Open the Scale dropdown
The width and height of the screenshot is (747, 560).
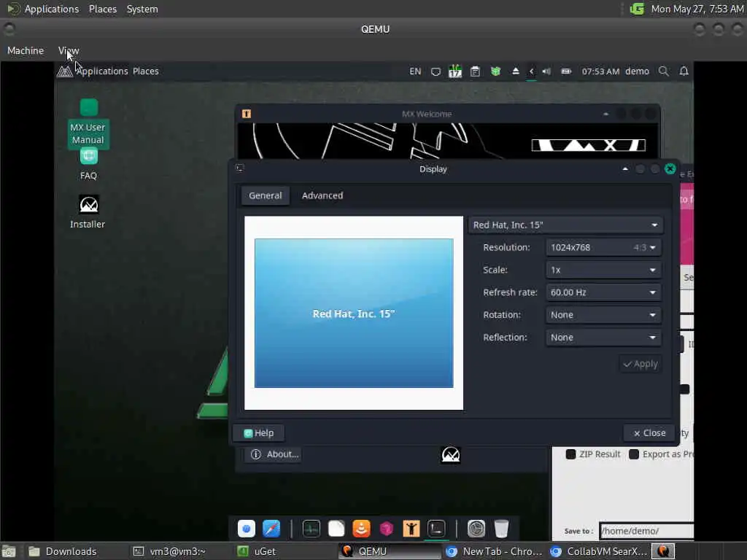pyautogui.click(x=603, y=270)
